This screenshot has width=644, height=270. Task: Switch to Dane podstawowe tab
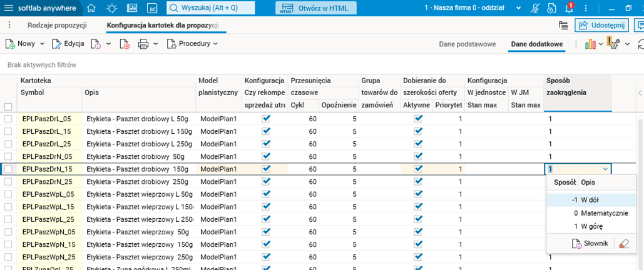point(468,44)
